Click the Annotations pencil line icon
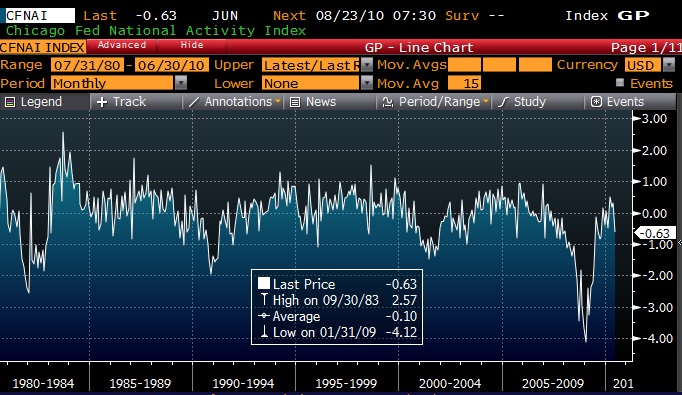The height and width of the screenshot is (395, 682). pyautogui.click(x=194, y=102)
